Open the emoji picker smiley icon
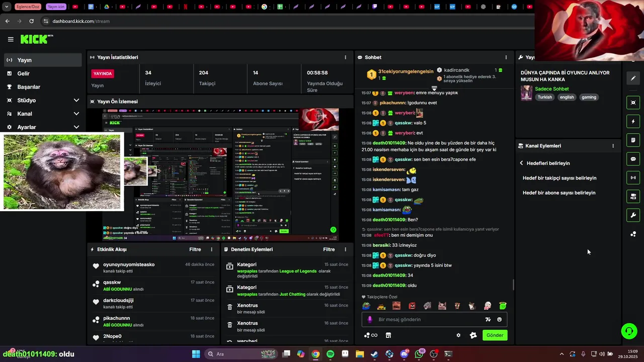This screenshot has width=644, height=362. pyautogui.click(x=500, y=320)
